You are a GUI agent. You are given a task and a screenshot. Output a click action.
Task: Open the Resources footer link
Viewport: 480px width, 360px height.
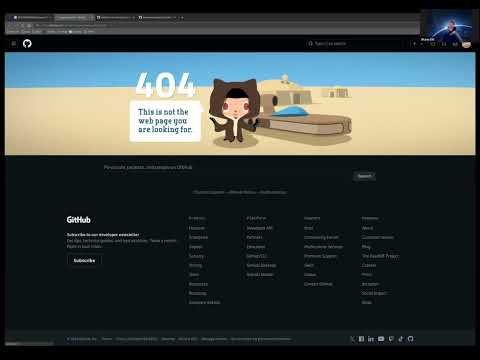[x=198, y=284]
